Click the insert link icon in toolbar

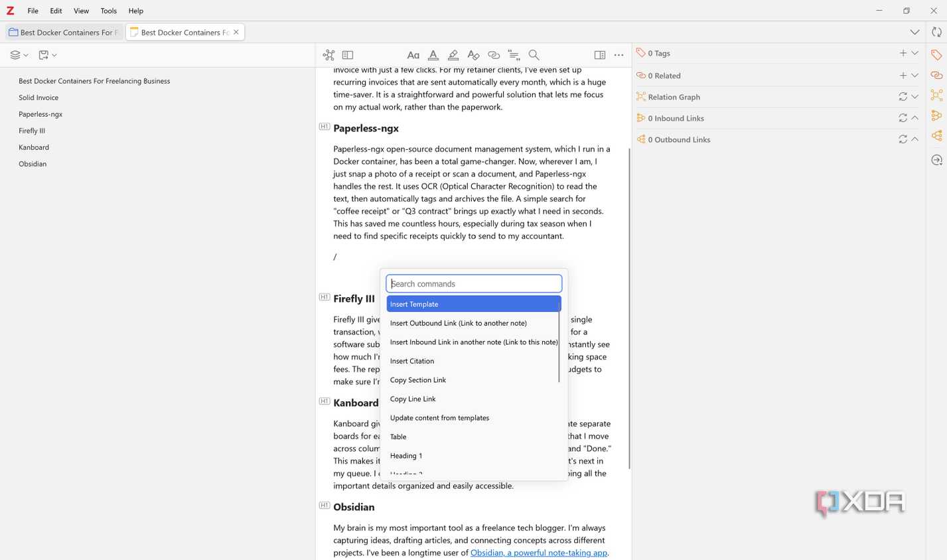pyautogui.click(x=494, y=55)
